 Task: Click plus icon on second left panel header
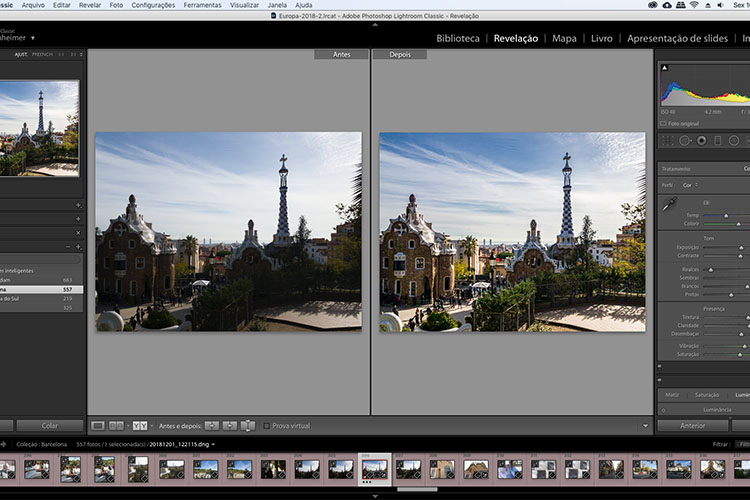tap(78, 219)
